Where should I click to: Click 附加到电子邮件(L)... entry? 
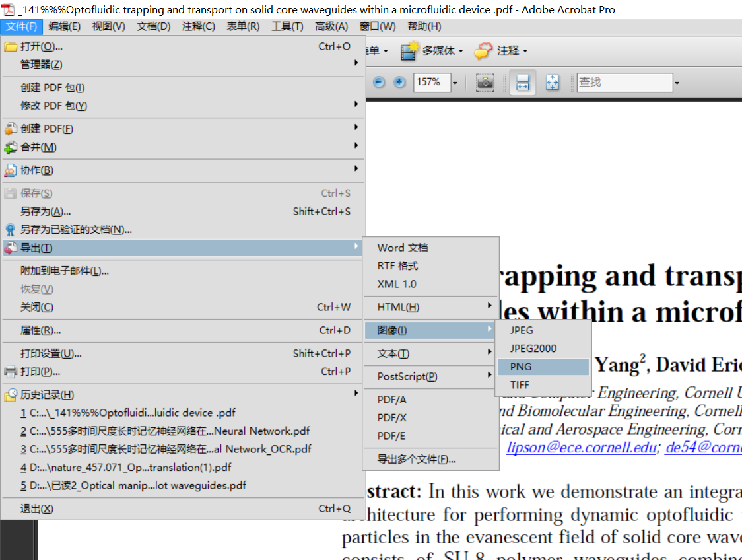pyautogui.click(x=183, y=271)
